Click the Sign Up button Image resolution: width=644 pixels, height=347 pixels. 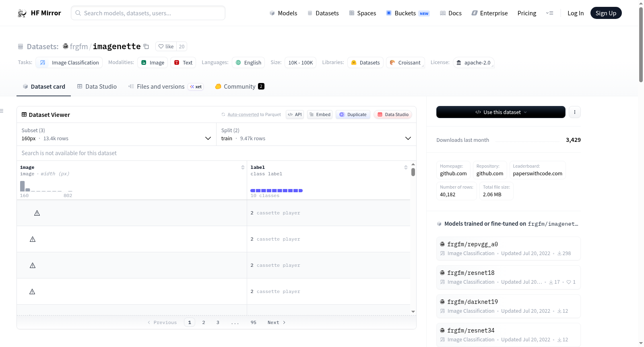[606, 13]
